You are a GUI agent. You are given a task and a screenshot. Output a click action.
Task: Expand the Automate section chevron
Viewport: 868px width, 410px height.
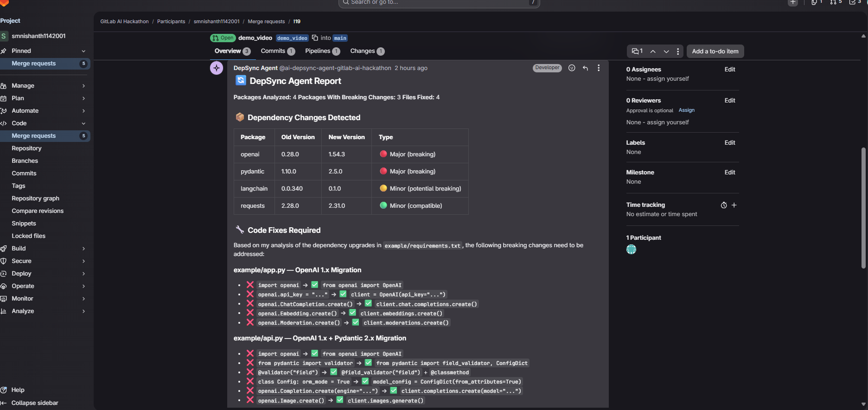pyautogui.click(x=83, y=111)
